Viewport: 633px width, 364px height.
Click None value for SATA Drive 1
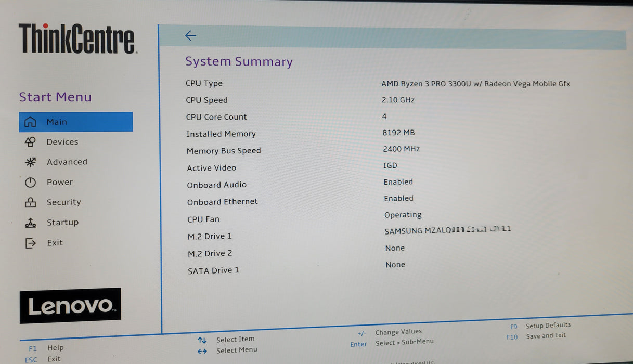(395, 265)
